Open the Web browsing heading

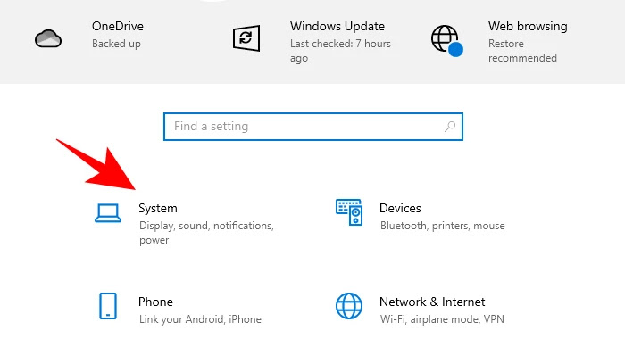tap(528, 26)
